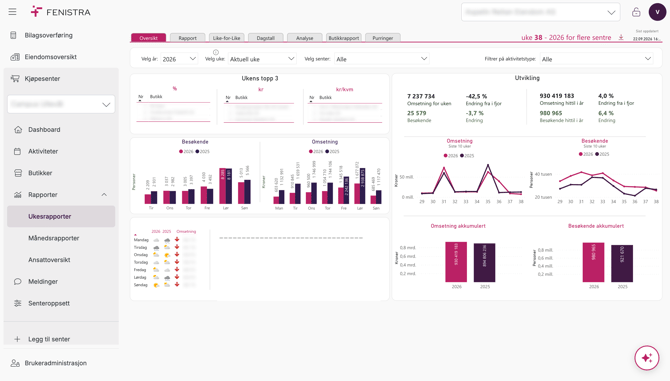
Task: Open the Velg uke dropdown
Action: click(x=262, y=59)
